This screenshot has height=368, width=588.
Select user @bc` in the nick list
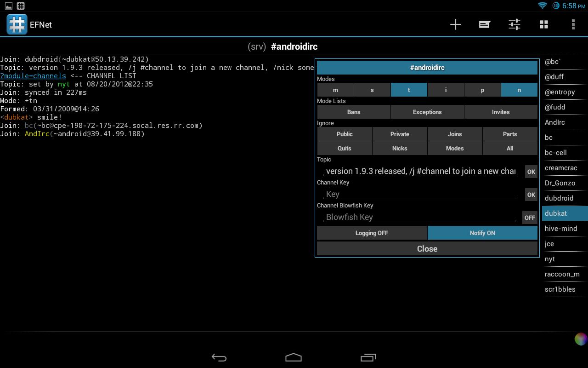[x=565, y=62]
